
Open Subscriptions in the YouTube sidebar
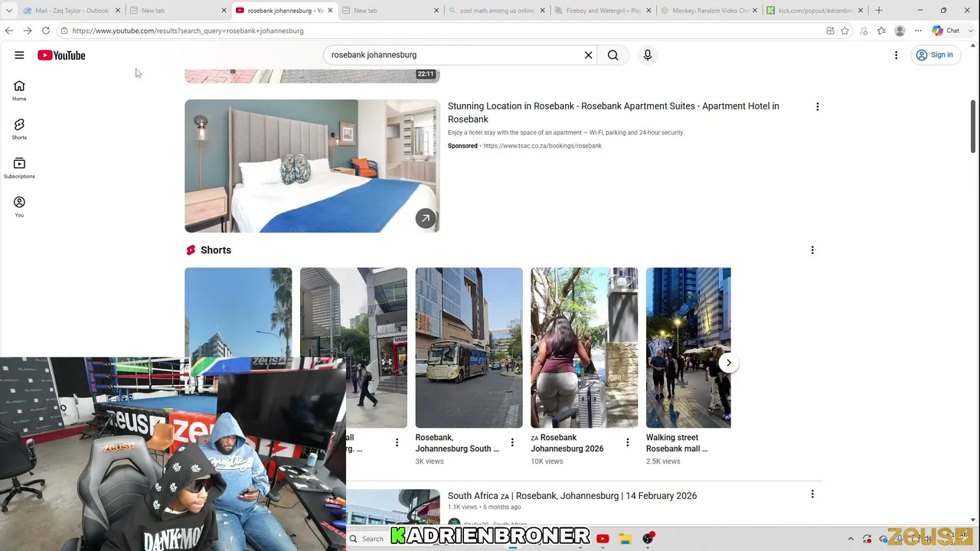[19, 168]
